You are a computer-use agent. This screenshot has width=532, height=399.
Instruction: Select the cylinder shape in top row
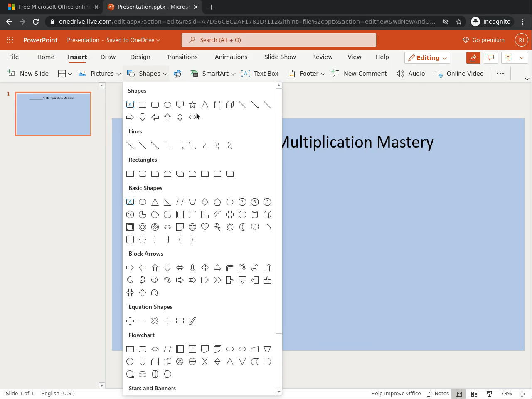pyautogui.click(x=217, y=105)
